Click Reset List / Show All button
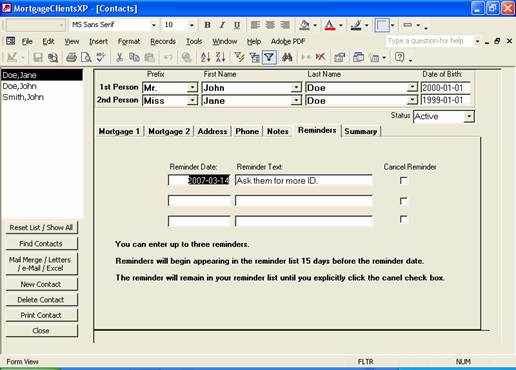This screenshot has height=370, width=516. pyautogui.click(x=41, y=228)
